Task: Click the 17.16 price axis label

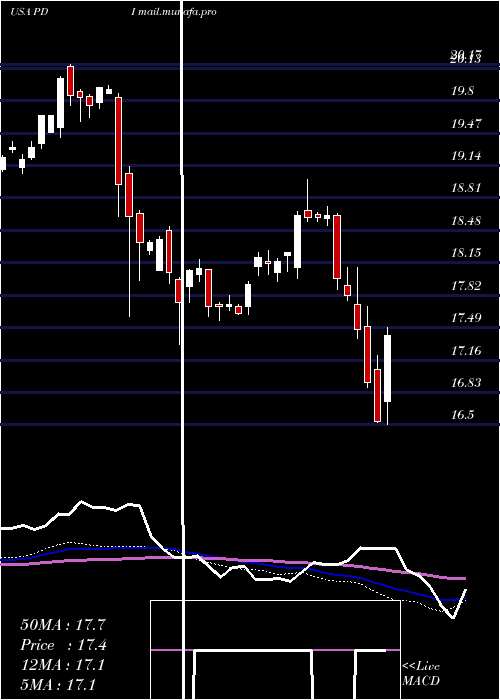Action: (x=466, y=351)
